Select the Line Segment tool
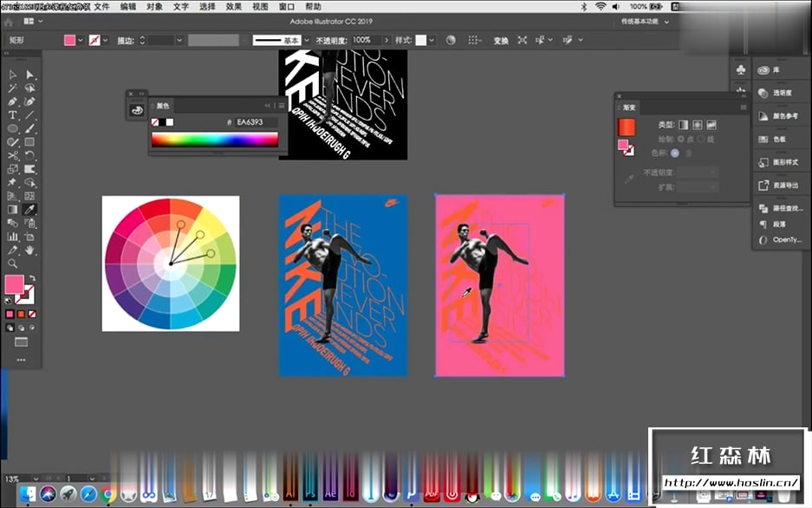The image size is (812, 508). point(29,115)
